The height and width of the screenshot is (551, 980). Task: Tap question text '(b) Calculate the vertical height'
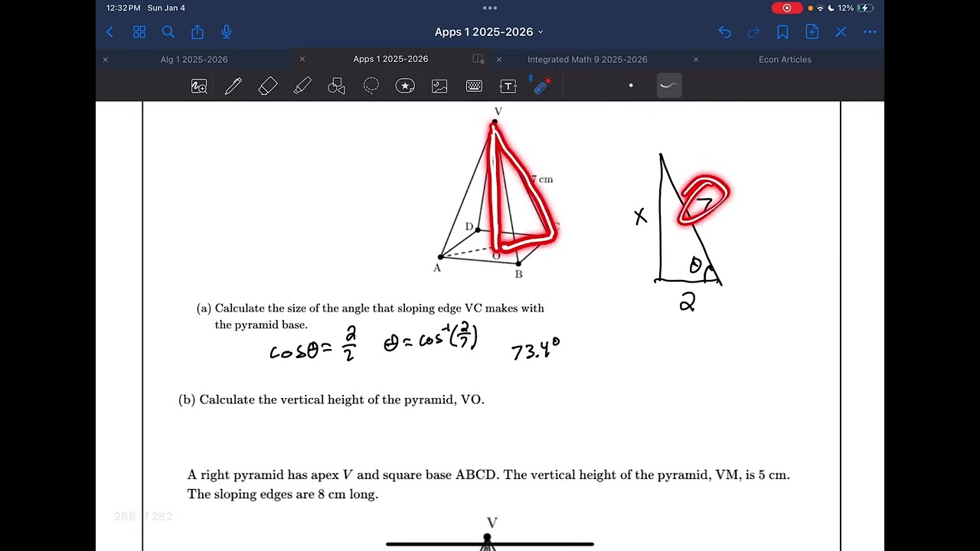332,399
